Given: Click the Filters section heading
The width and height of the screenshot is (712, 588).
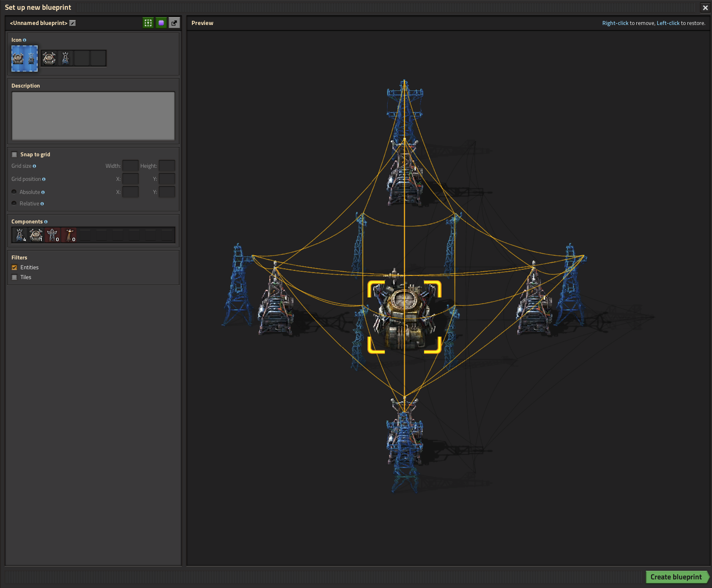Looking at the screenshot, I should click(19, 258).
